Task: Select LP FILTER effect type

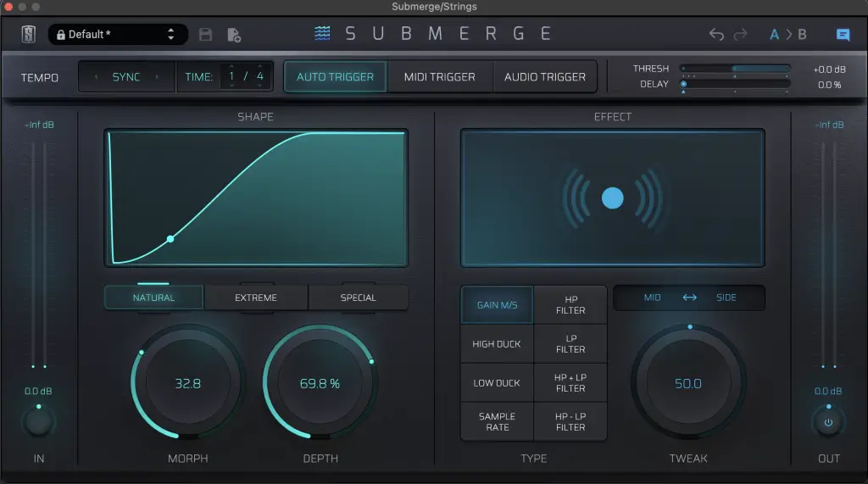Action: pos(570,344)
